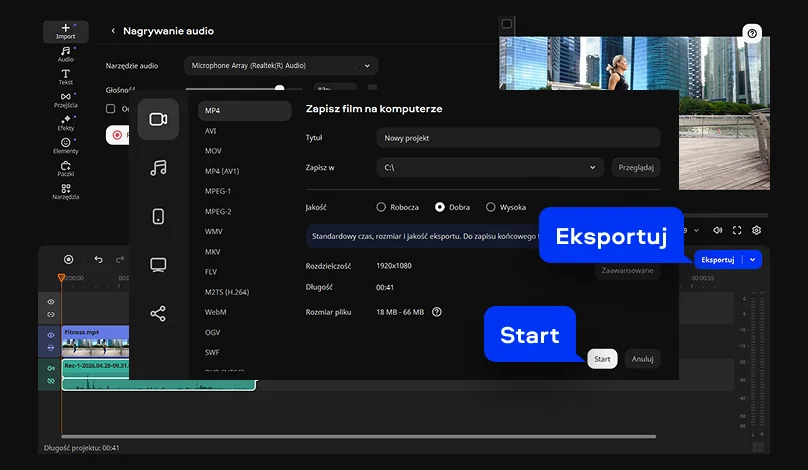808x470 pixels.
Task: Toggle visibility of the top video track
Action: [x=51, y=302]
